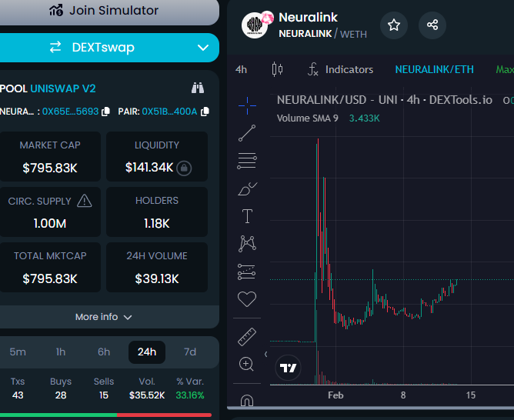Click the Vol. $35.52K value
Screen dimensions: 514x420
147,395
